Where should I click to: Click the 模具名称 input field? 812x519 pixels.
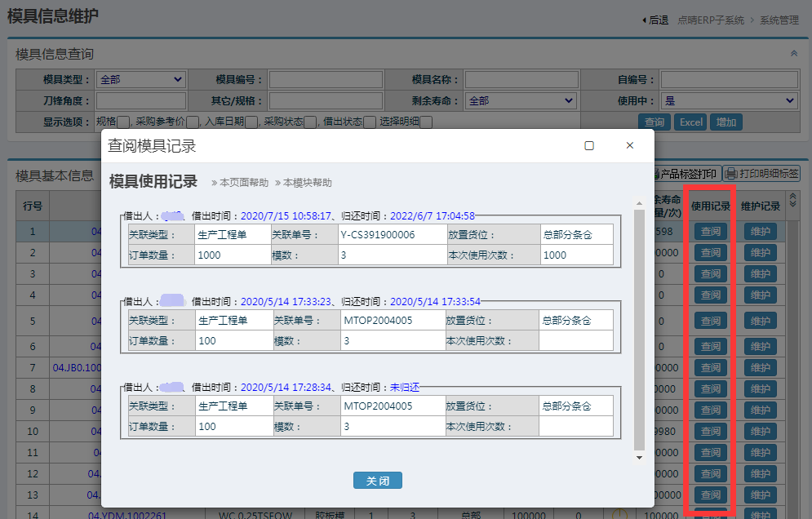click(x=521, y=79)
